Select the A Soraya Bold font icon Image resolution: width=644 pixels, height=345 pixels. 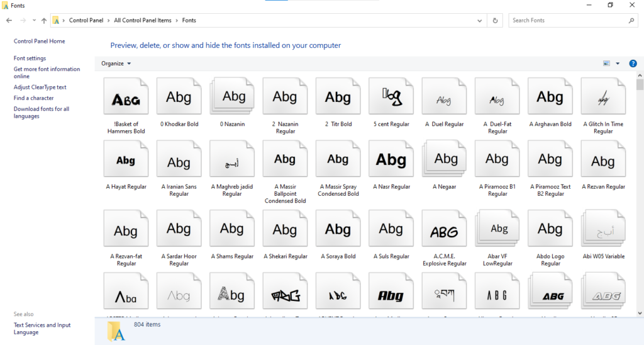(338, 229)
